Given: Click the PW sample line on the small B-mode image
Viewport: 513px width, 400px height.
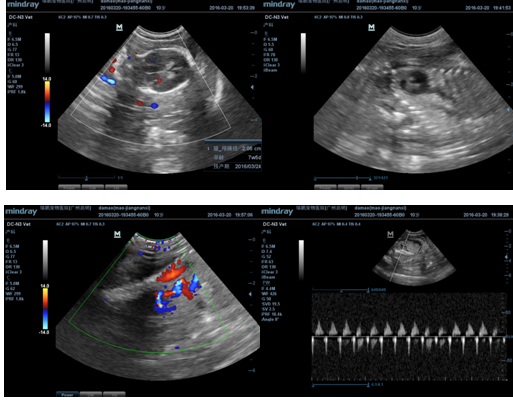Looking at the screenshot, I should (x=399, y=257).
